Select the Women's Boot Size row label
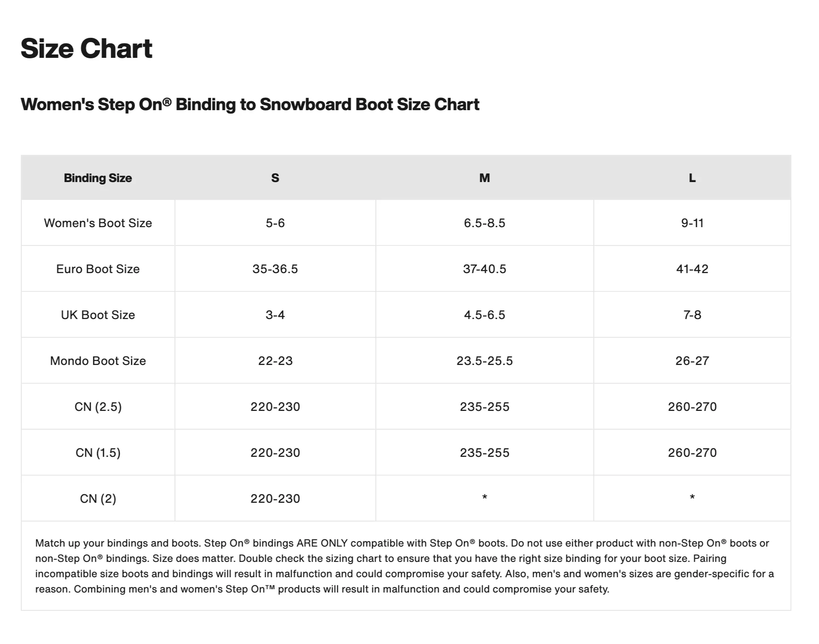This screenshot has width=819, height=644. (x=98, y=223)
